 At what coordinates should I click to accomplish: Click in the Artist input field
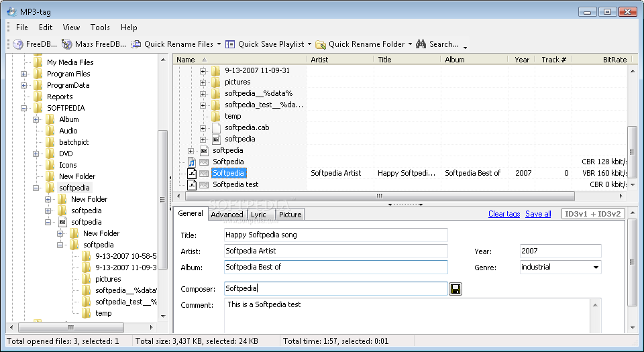[x=335, y=251]
